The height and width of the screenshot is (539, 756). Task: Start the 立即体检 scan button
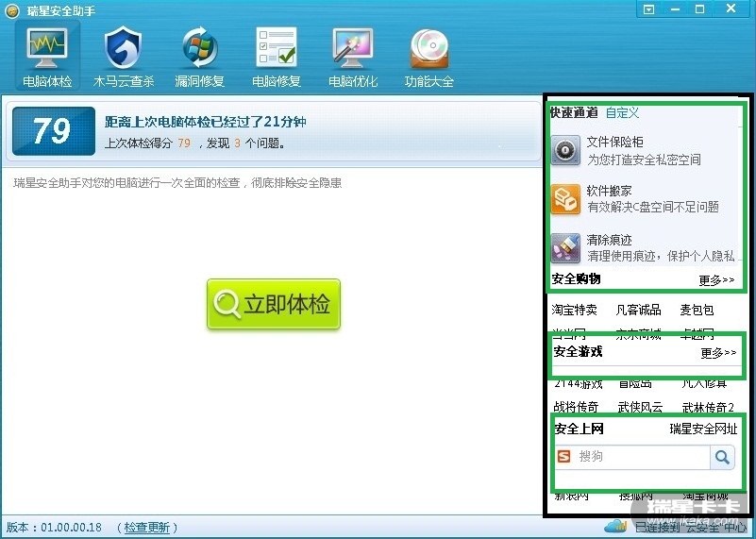point(274,304)
